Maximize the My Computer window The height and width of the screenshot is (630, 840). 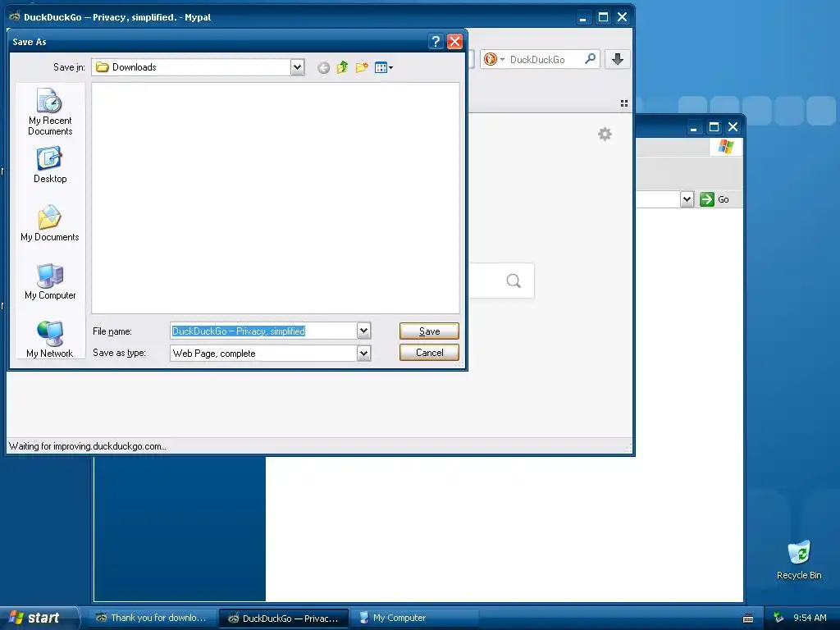(714, 127)
